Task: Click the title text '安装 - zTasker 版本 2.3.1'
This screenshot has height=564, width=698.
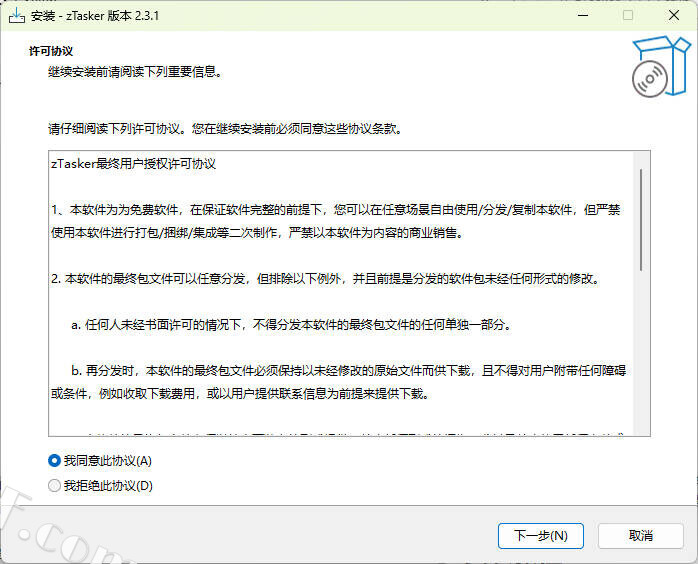Action: 95,16
